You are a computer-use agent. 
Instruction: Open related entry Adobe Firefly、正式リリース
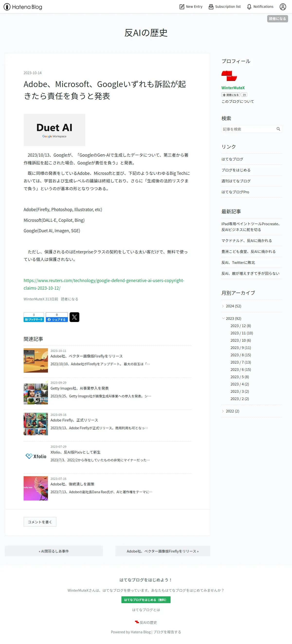pyautogui.click(x=74, y=420)
